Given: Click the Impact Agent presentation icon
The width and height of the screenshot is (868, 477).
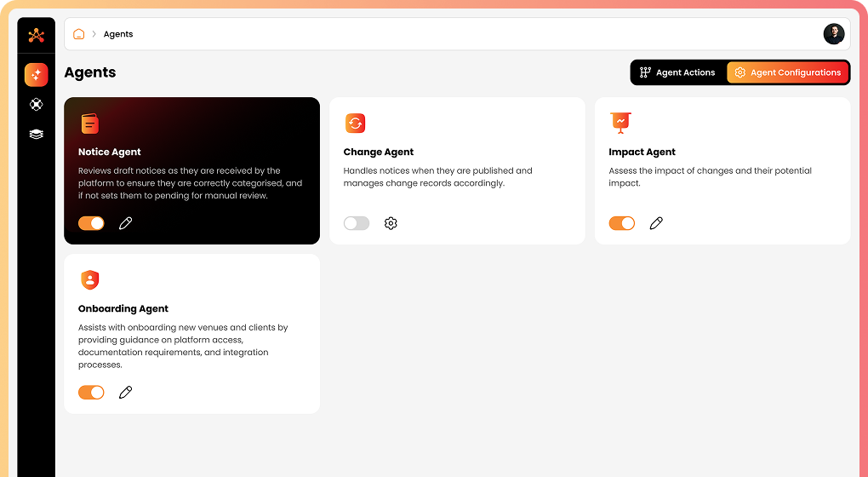Looking at the screenshot, I should 620,123.
